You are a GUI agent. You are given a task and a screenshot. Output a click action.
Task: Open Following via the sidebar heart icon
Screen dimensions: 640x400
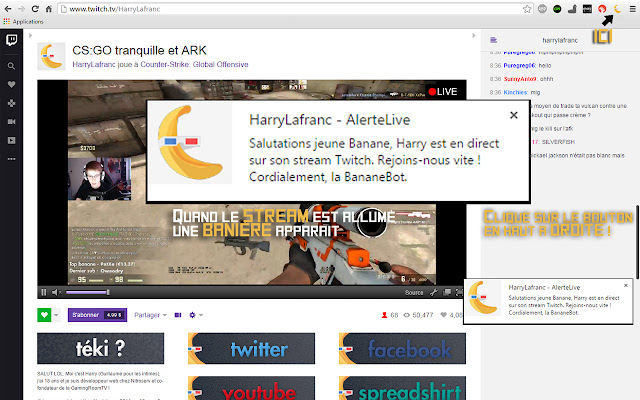[12, 84]
